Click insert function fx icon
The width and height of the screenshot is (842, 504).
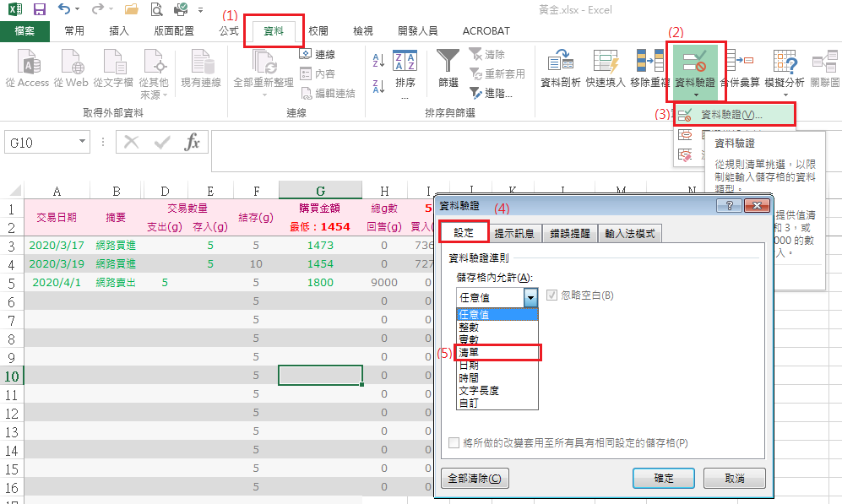[193, 142]
